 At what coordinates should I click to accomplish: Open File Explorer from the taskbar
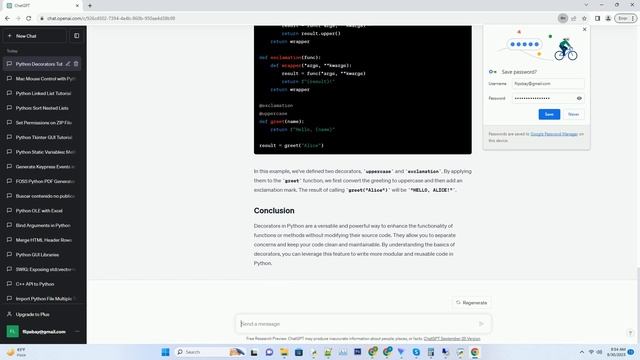(x=284, y=352)
